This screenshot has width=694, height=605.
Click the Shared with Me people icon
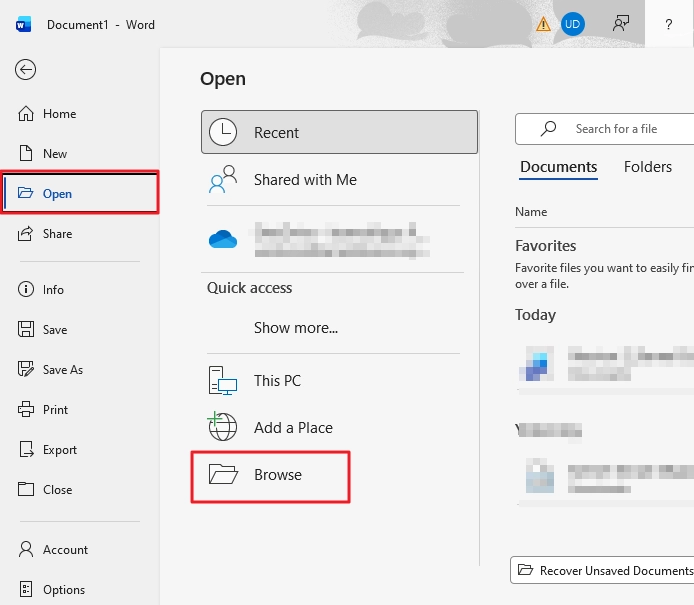coord(223,179)
